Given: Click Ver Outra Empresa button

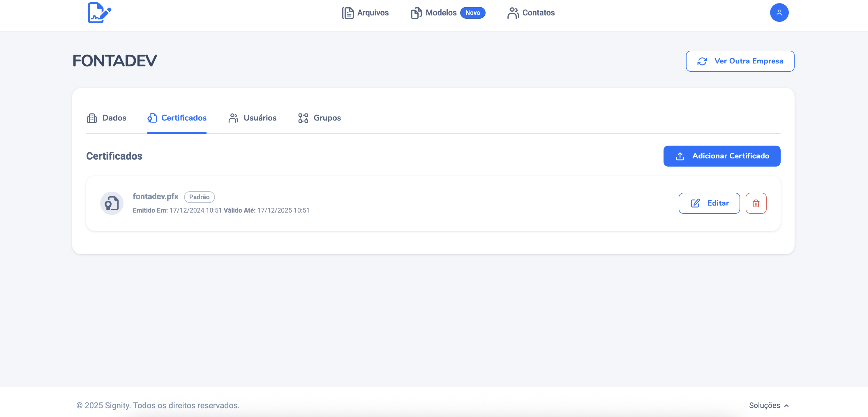Looking at the screenshot, I should (x=740, y=61).
